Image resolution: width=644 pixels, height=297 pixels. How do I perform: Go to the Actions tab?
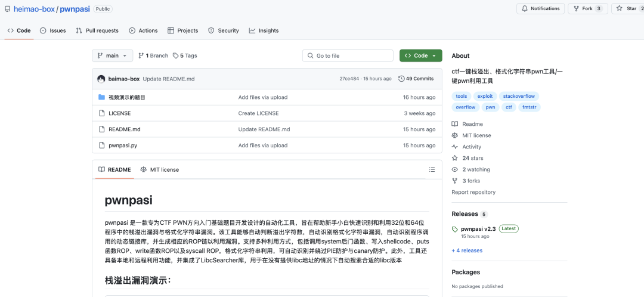[x=143, y=30]
